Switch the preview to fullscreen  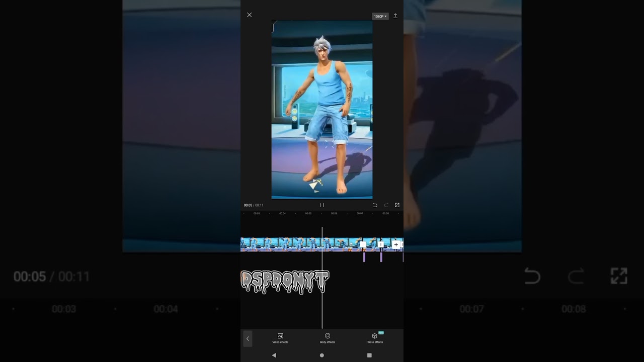tap(397, 205)
